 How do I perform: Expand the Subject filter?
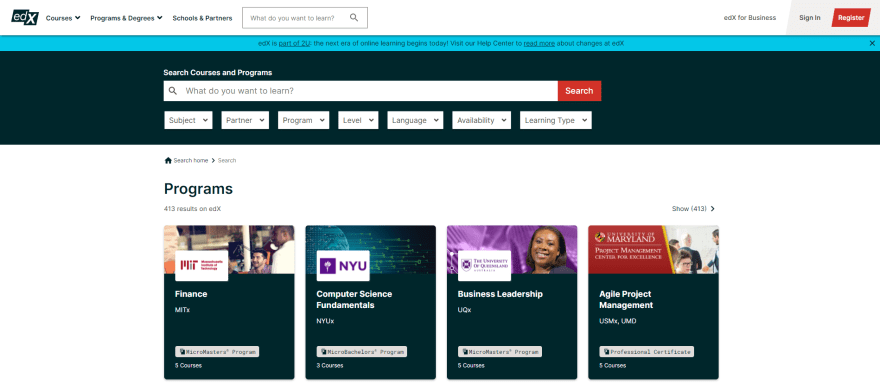pyautogui.click(x=188, y=120)
